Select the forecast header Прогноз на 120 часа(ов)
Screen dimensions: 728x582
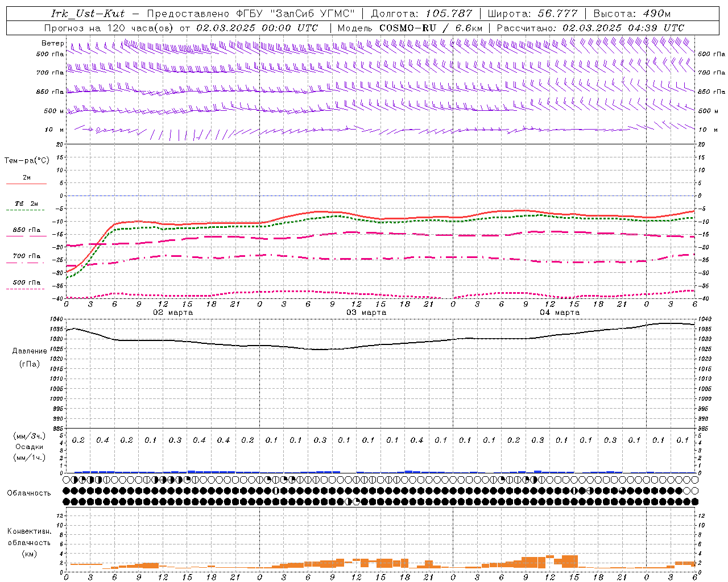[109, 27]
